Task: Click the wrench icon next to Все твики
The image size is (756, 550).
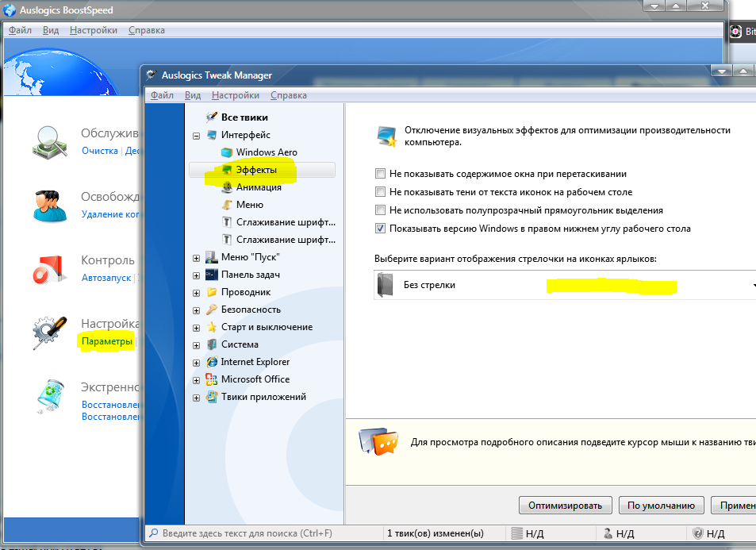Action: click(x=211, y=117)
